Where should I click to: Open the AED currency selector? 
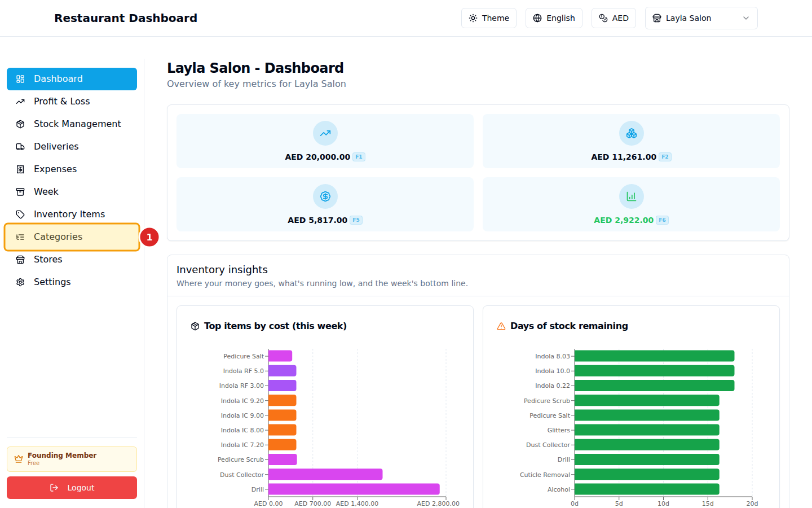614,18
